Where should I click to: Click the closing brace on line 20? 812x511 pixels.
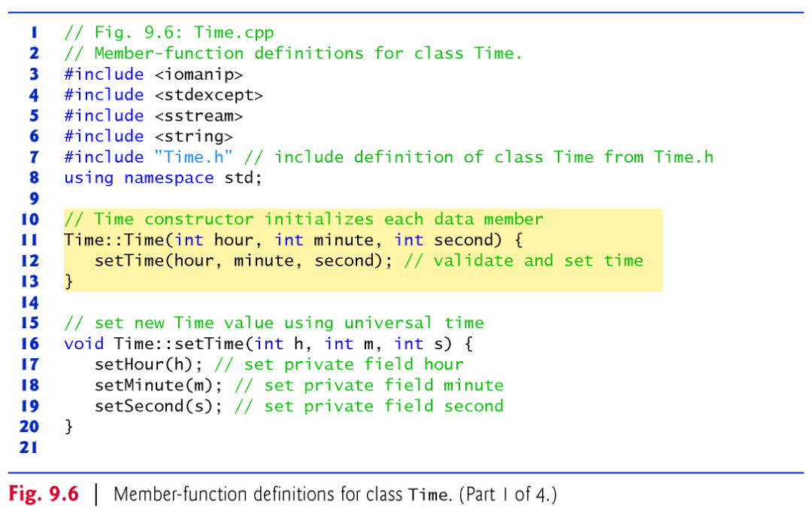pyautogui.click(x=68, y=426)
